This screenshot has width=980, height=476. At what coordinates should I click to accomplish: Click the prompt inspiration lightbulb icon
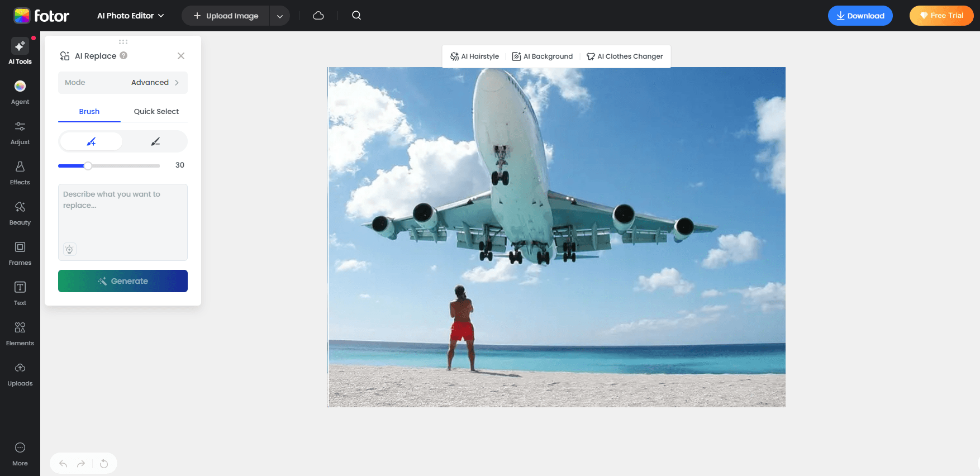[69, 250]
